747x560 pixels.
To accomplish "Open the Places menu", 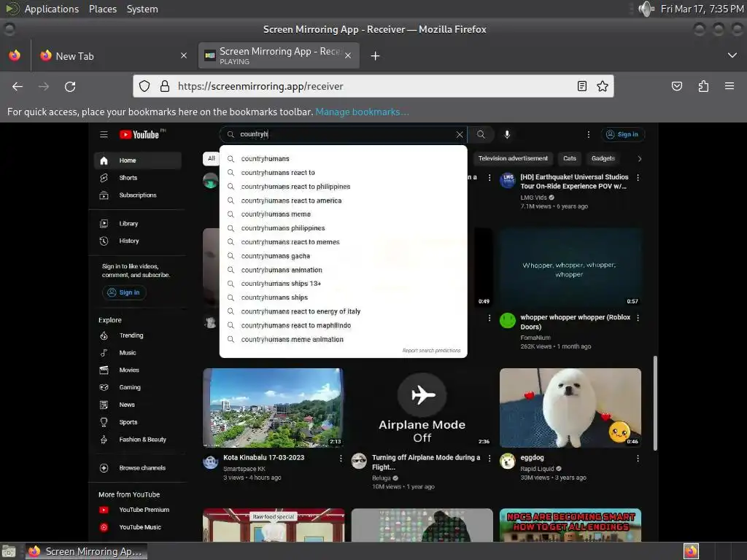I will click(x=103, y=9).
